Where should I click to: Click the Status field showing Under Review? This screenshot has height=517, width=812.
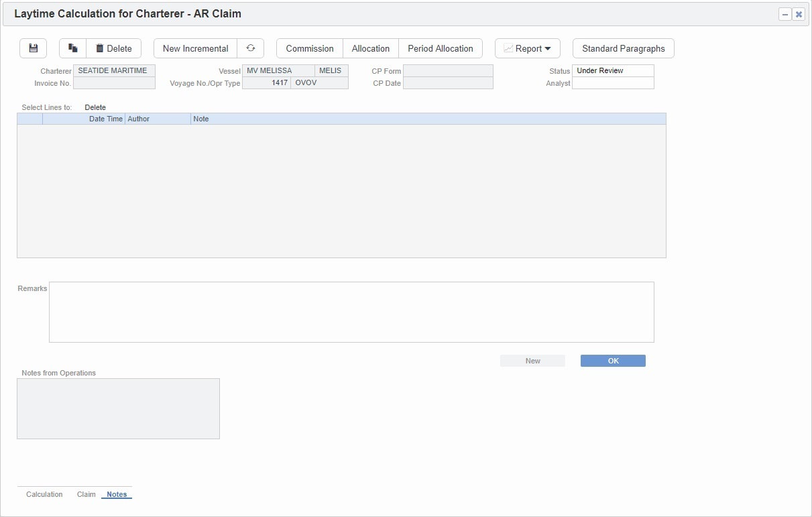point(613,70)
